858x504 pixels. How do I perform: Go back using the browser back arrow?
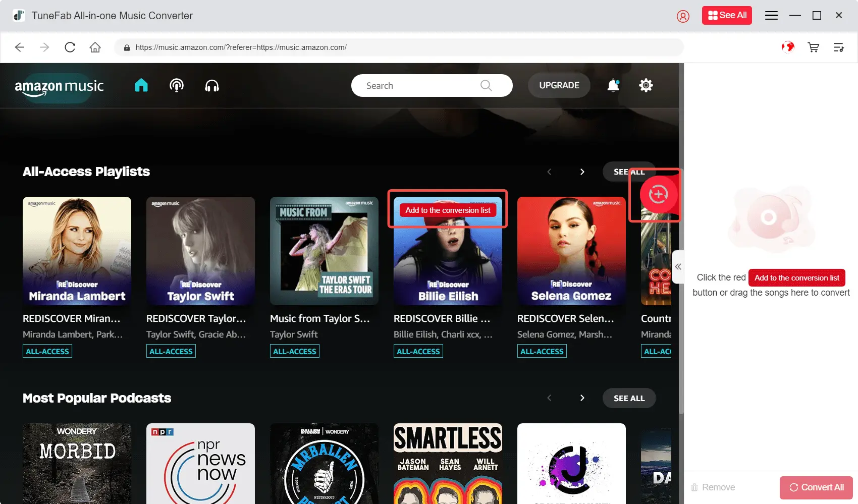(20, 47)
